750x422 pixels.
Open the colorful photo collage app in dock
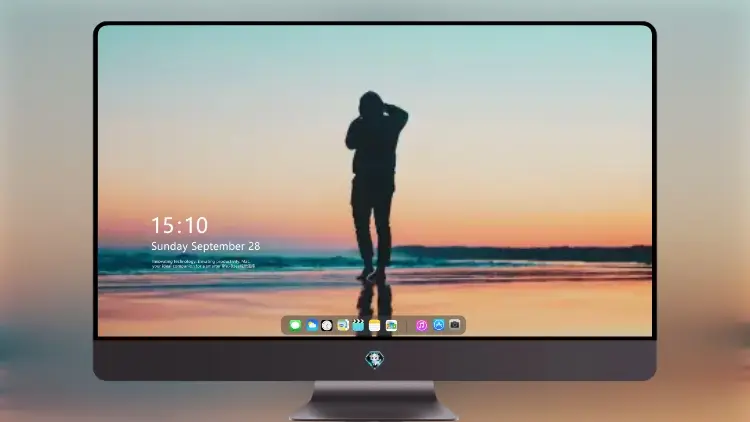pos(391,325)
